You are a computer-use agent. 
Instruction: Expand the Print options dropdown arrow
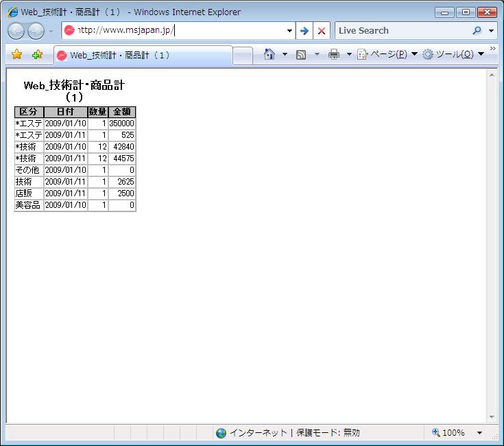click(x=349, y=54)
